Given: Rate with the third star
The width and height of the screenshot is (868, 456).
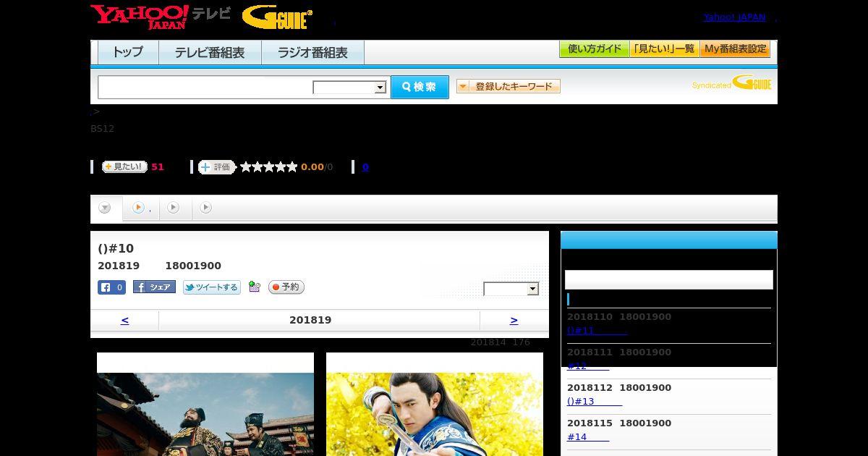Looking at the screenshot, I should click(269, 167).
